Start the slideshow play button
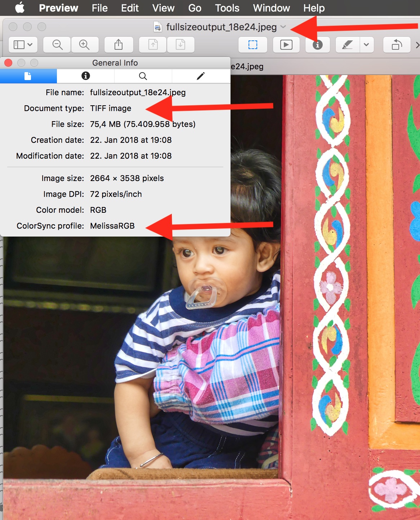This screenshot has width=420, height=520. click(x=286, y=45)
